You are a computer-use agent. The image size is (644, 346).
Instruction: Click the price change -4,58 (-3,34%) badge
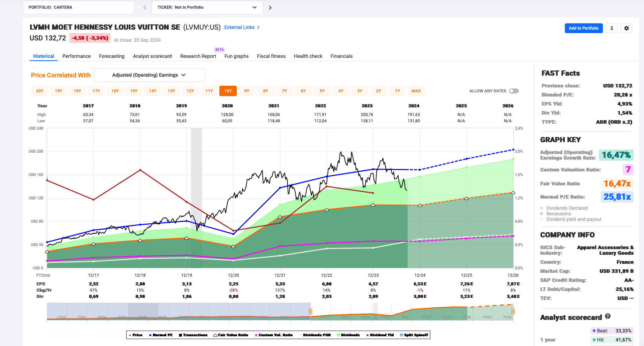coord(90,38)
